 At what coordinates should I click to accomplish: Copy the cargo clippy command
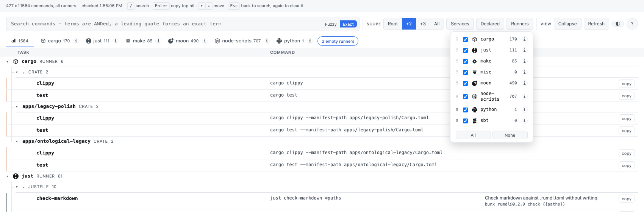click(x=627, y=84)
